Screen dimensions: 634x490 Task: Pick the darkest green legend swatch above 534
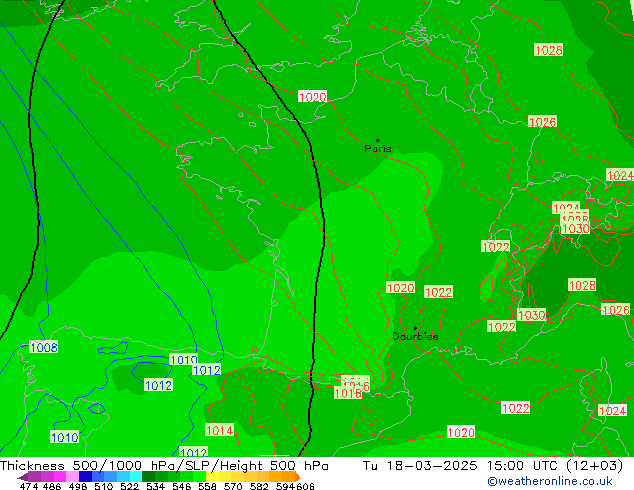[x=148, y=477]
